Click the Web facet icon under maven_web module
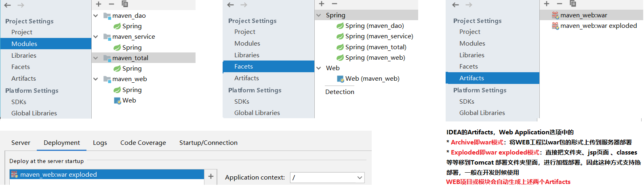Image resolution: width=644 pixels, height=188 pixels. pos(117,100)
